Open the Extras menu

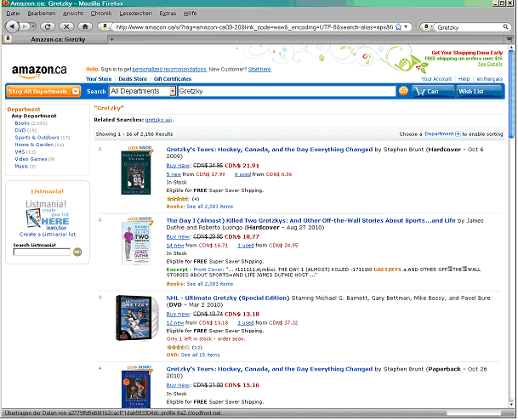[x=168, y=14]
